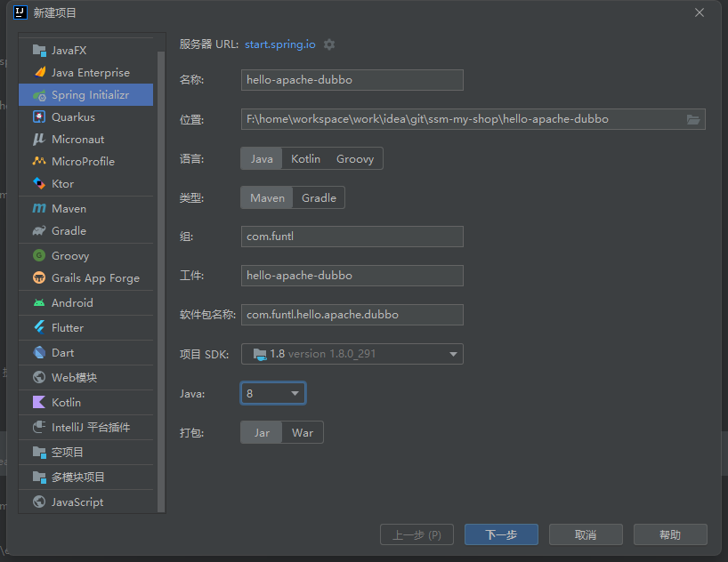Click the Android robot icon

tap(39, 302)
